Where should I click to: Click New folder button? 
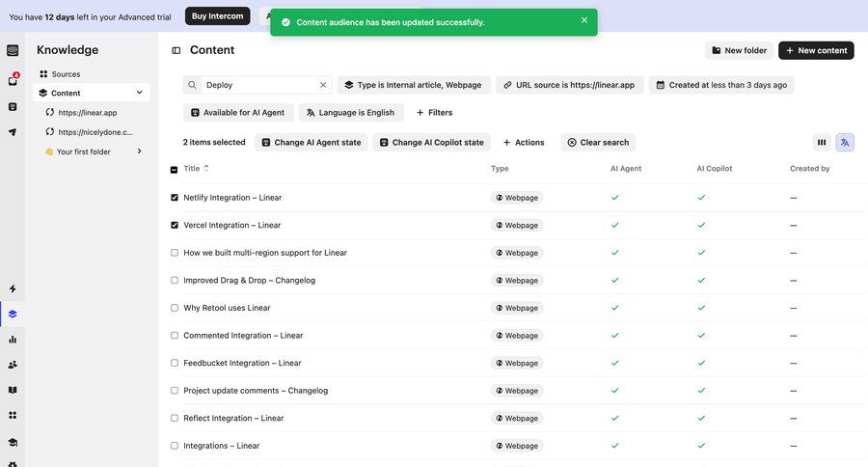739,50
